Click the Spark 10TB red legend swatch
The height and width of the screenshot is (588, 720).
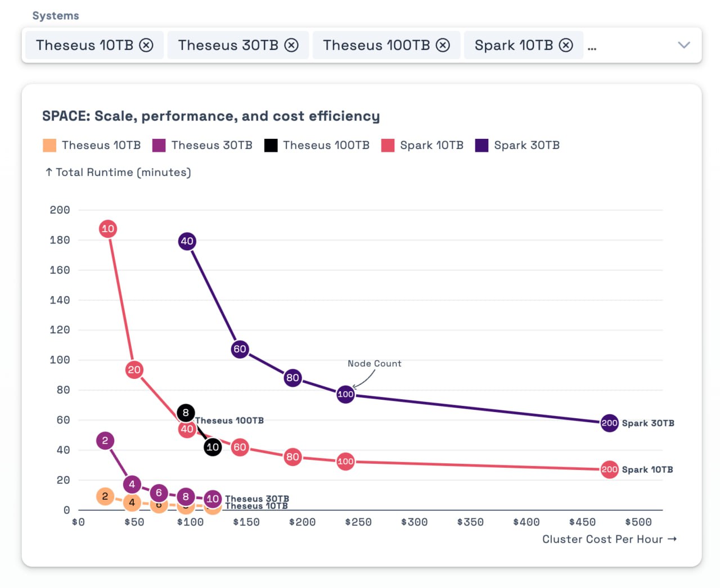pos(388,146)
